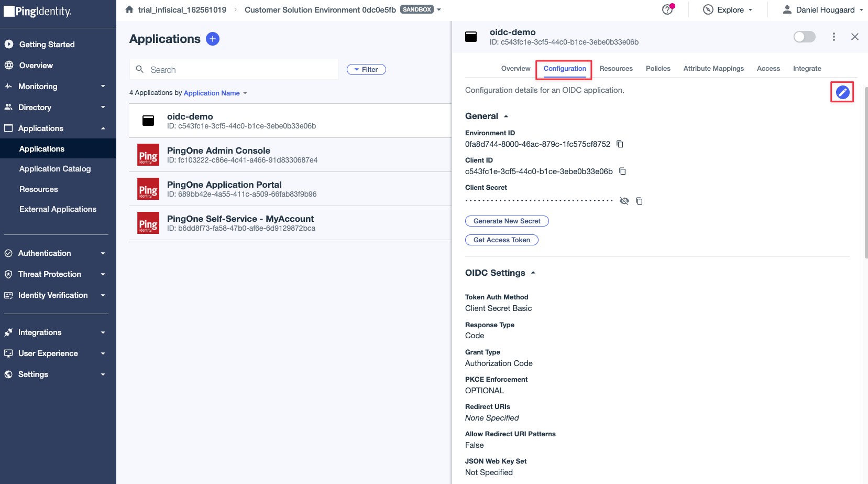Viewport: 868px width, 484px height.
Task: Focus the applications Search field
Action: coord(234,70)
